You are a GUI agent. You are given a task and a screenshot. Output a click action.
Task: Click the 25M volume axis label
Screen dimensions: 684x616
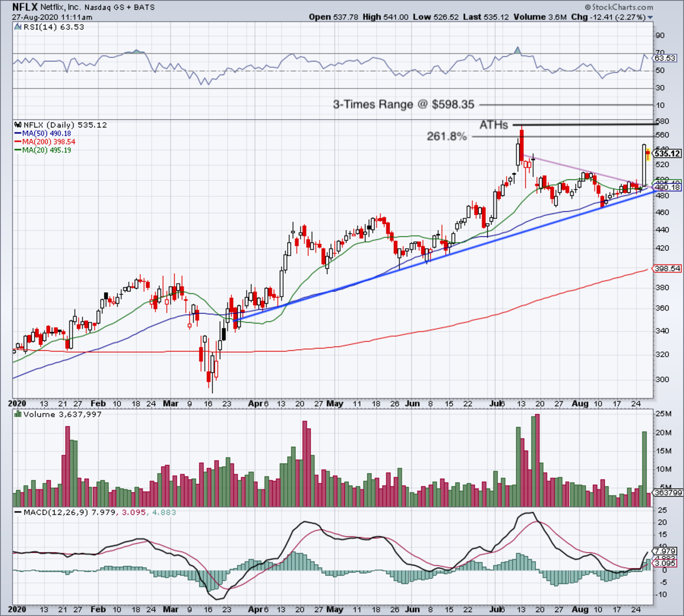[x=663, y=413]
